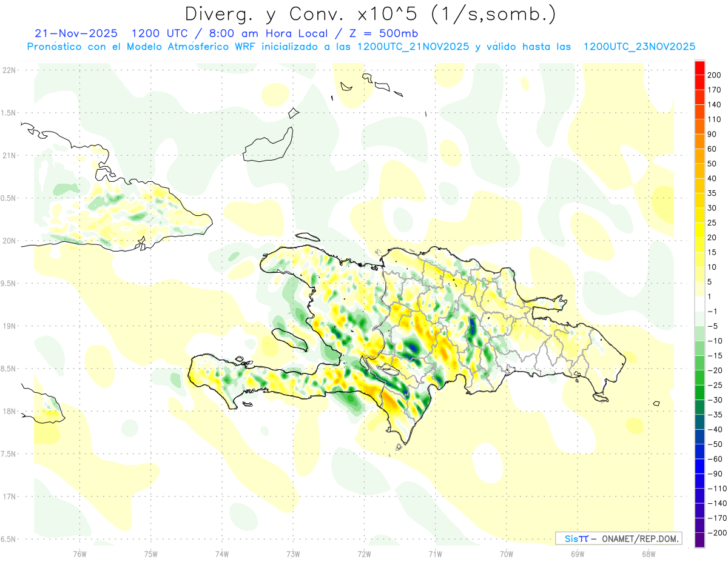Click the longitude label "72W"
This screenshot has width=728, height=562.
364,554
